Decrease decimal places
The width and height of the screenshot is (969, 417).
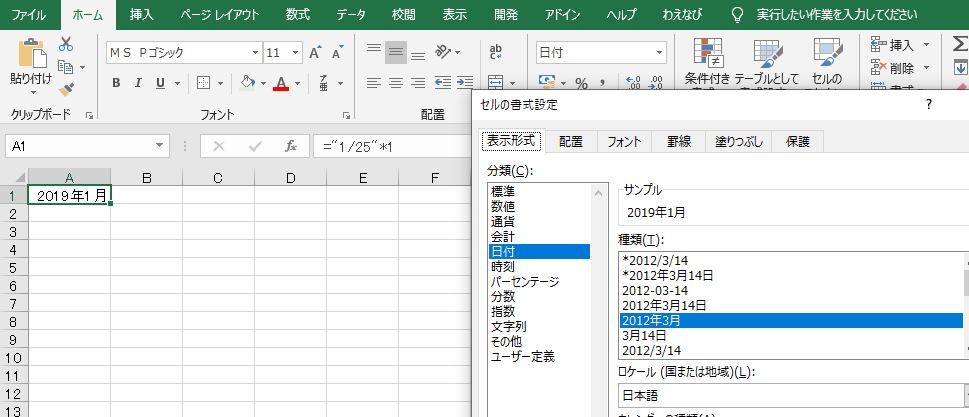point(656,83)
